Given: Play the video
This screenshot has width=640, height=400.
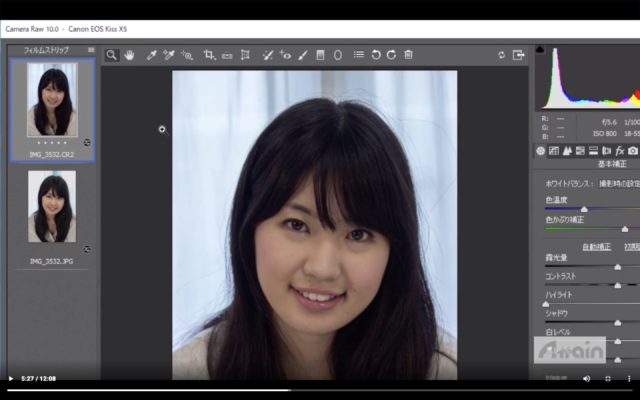Looking at the screenshot, I should (x=11, y=379).
